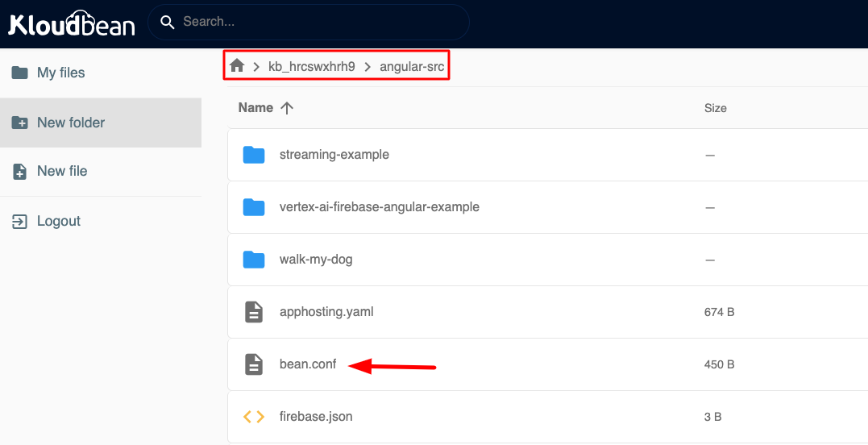
Task: Sort by Size column header
Action: (715, 108)
